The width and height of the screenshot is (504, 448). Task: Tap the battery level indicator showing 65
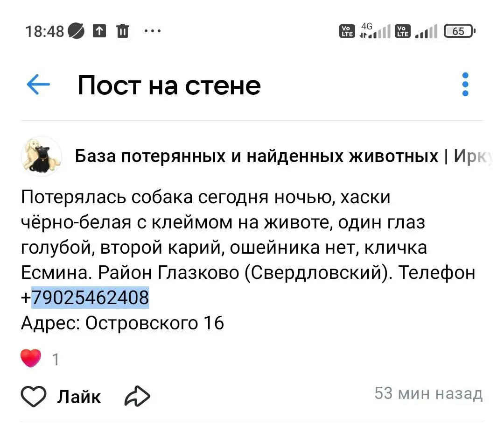[459, 31]
